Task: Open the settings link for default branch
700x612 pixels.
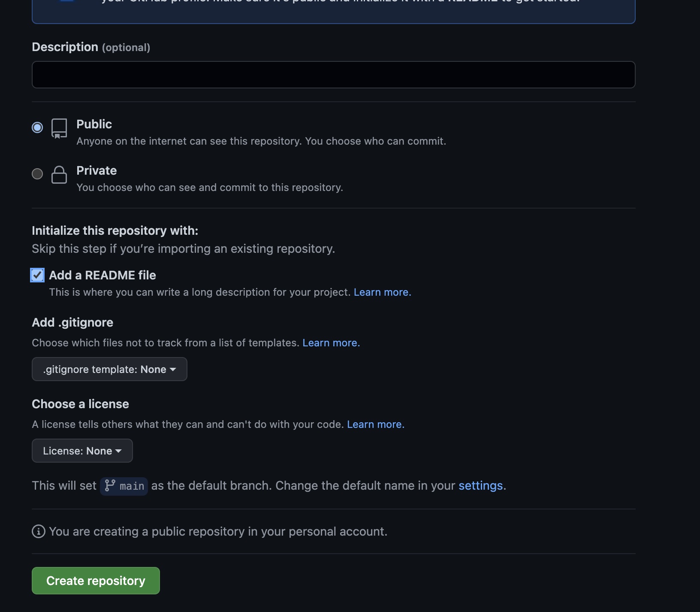Action: click(x=480, y=485)
